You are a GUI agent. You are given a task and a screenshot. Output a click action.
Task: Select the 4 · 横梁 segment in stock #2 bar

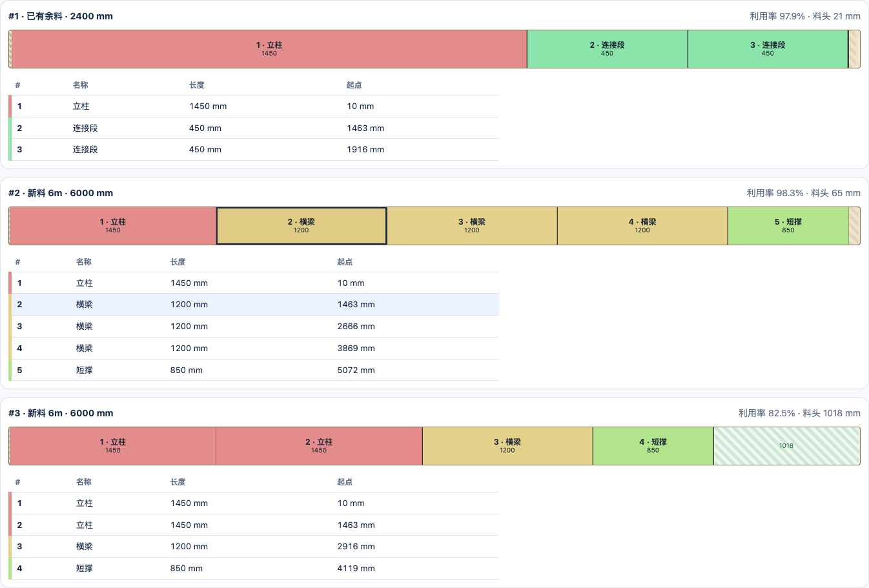642,226
